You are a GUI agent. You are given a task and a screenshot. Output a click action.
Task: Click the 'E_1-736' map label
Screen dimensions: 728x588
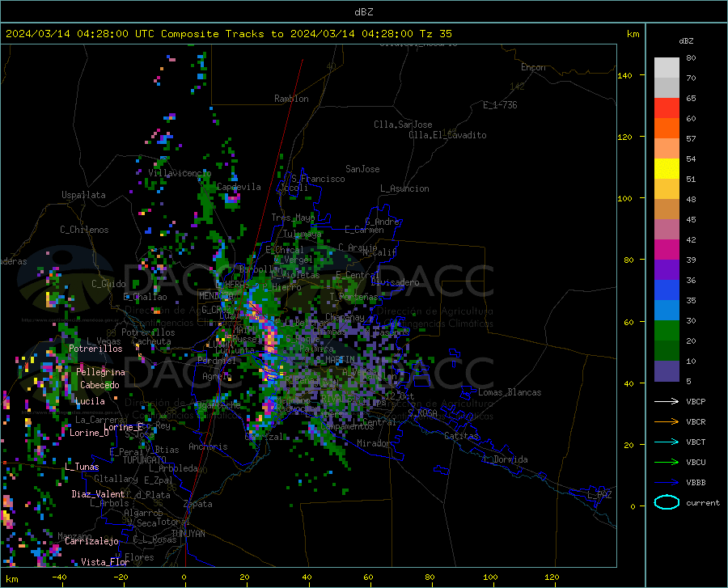500,105
